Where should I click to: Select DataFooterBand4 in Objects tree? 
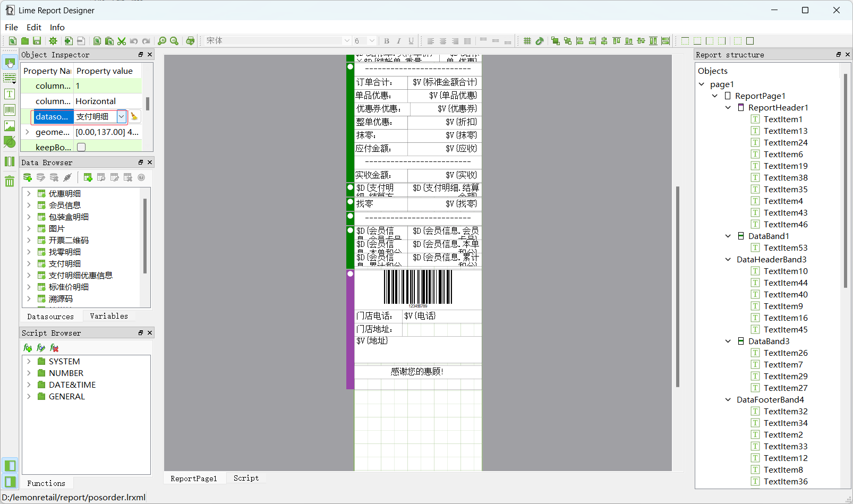click(x=770, y=399)
